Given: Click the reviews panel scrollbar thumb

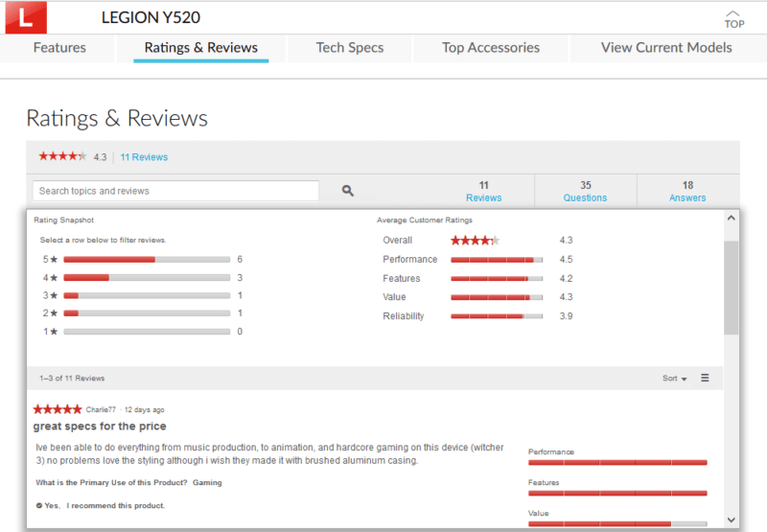Looking at the screenshot, I should pos(731,288).
